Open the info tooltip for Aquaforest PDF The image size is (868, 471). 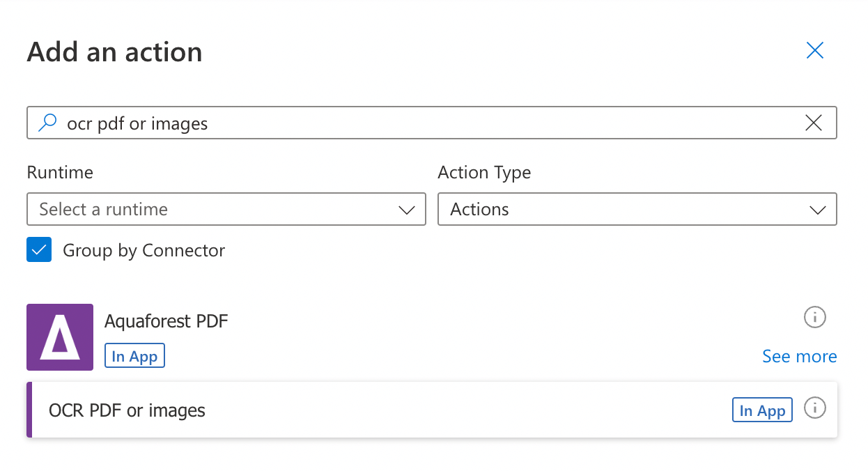[814, 317]
